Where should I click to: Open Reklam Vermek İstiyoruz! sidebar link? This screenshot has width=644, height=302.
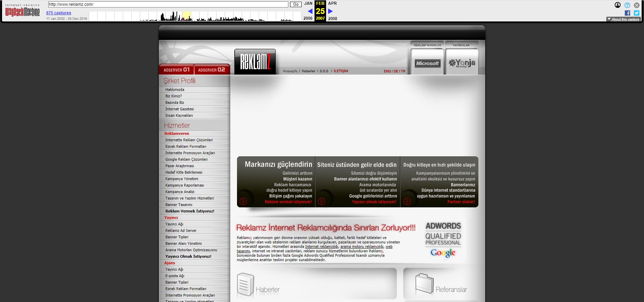[190, 211]
